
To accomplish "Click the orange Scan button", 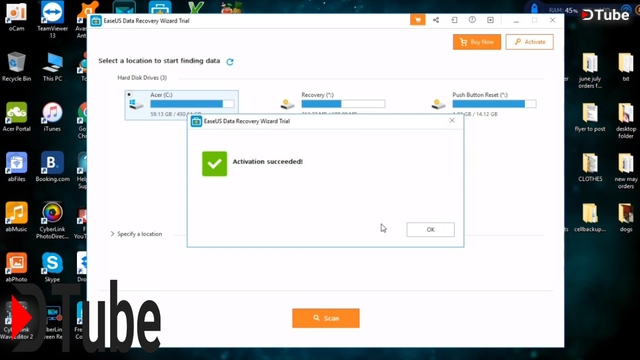I will click(326, 318).
